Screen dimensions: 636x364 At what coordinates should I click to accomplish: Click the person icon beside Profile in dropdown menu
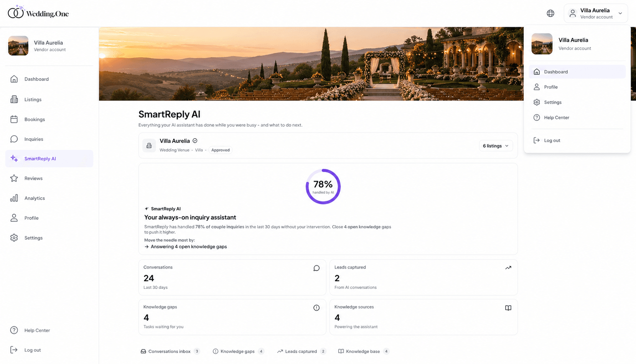click(x=537, y=87)
